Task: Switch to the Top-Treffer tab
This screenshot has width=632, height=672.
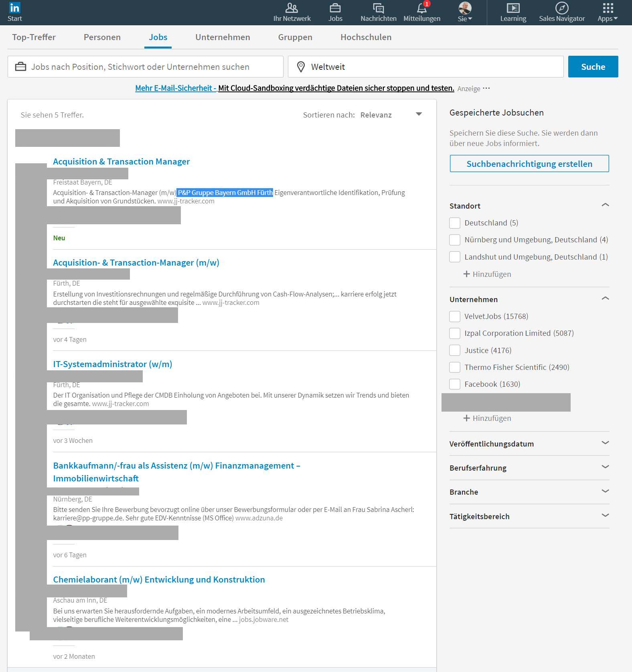Action: (x=34, y=37)
